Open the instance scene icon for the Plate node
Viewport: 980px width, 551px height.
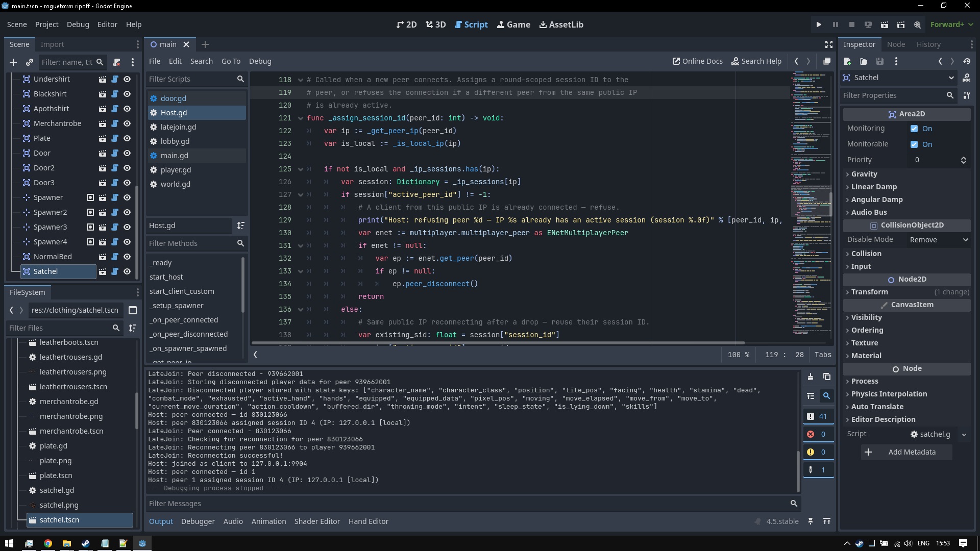tap(103, 139)
